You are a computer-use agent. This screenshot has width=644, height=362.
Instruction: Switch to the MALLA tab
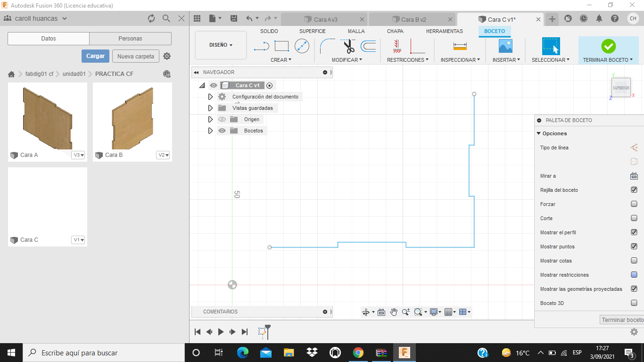pos(356,31)
